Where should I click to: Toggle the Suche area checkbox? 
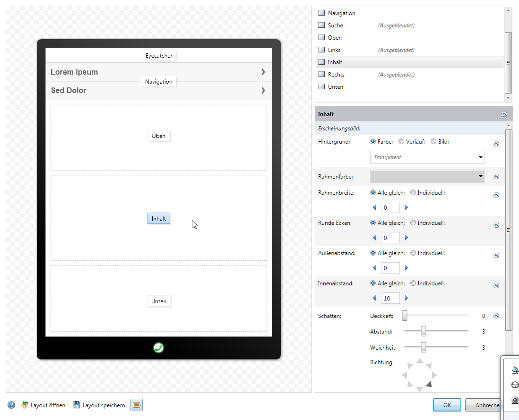321,26
